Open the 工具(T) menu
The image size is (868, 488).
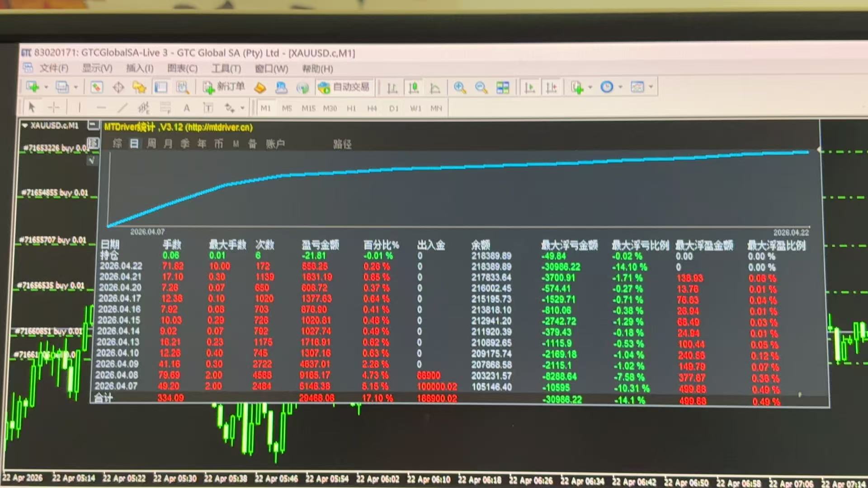coord(225,69)
